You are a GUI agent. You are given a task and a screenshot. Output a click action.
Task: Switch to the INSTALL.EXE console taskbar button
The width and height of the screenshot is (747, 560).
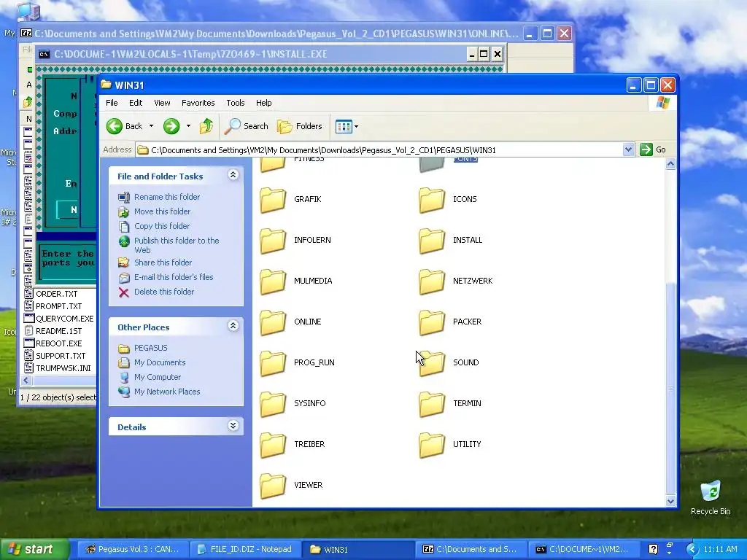[x=583, y=550]
